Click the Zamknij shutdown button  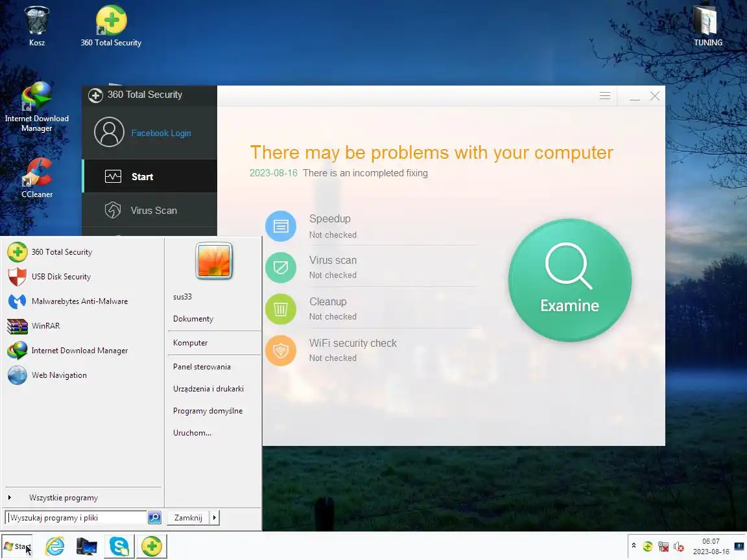point(188,518)
